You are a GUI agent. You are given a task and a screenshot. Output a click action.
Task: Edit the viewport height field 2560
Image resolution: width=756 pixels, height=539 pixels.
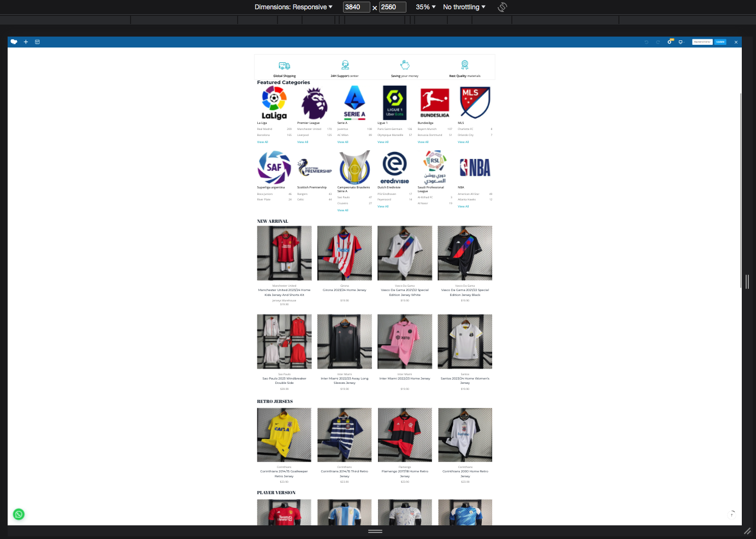tap(393, 7)
